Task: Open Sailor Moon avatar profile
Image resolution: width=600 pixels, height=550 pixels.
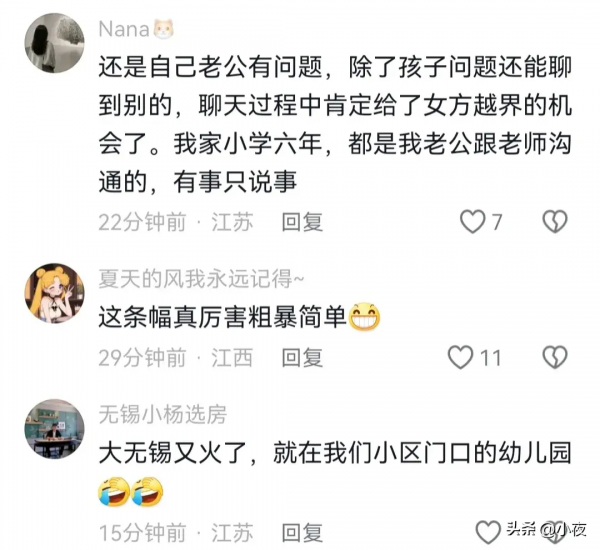Action: tap(54, 293)
